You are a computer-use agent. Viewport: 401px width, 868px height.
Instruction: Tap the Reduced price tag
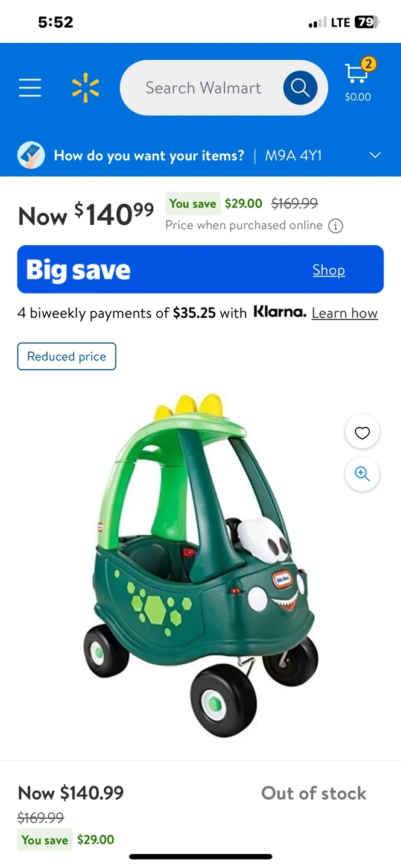67,356
